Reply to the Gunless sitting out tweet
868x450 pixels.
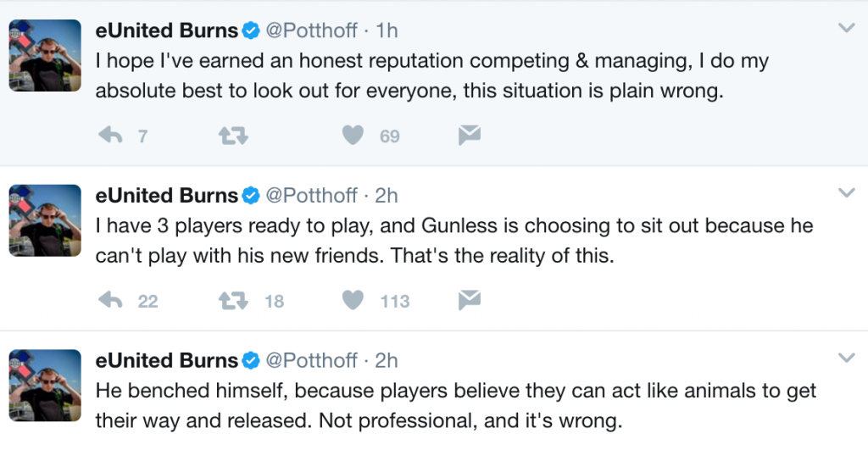point(111,300)
